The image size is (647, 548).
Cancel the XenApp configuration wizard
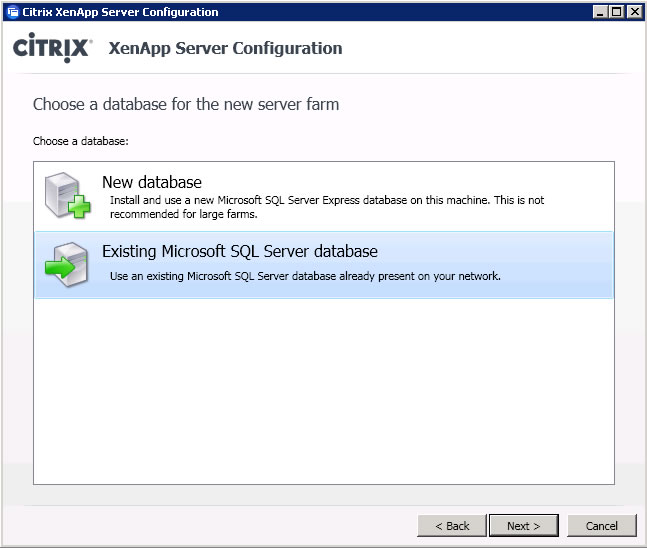point(602,526)
